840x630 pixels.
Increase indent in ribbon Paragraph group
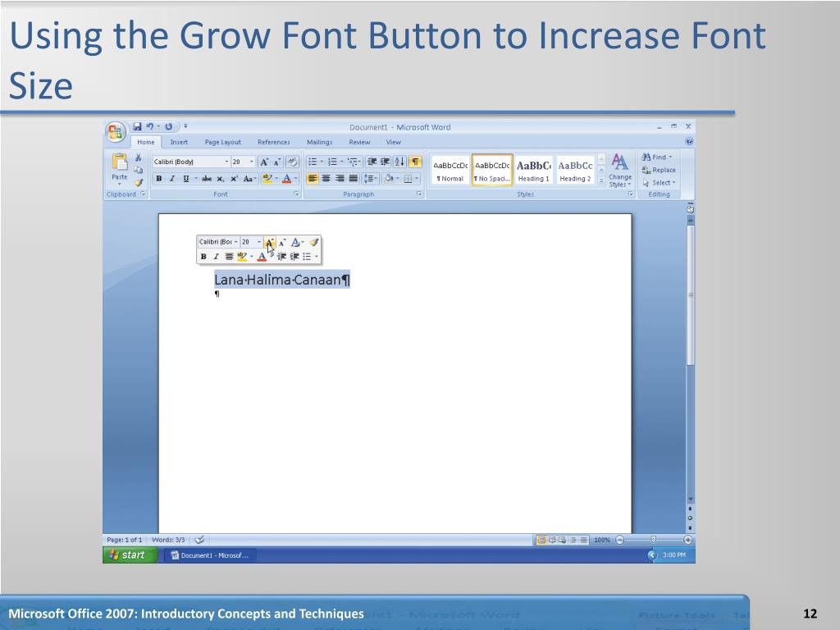[x=385, y=162]
